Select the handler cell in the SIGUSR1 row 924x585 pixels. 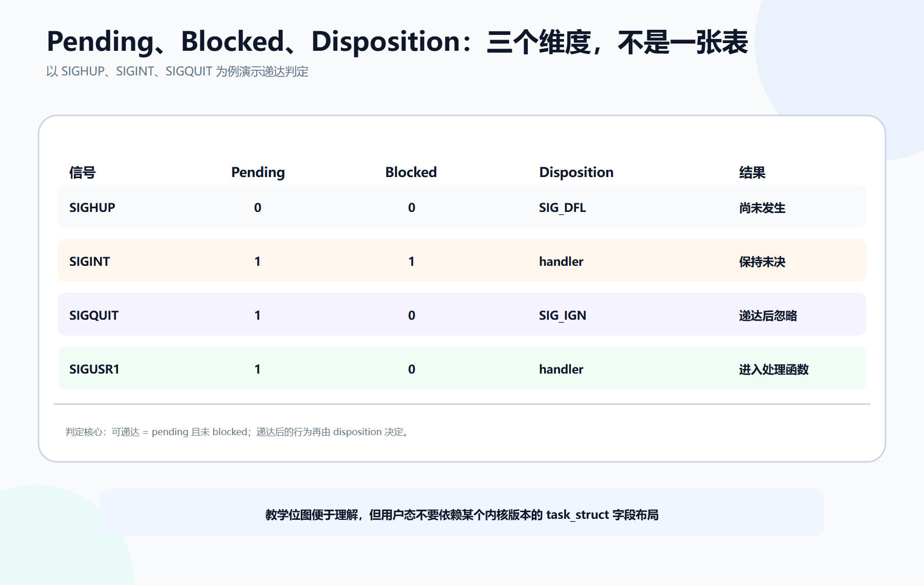click(x=561, y=369)
